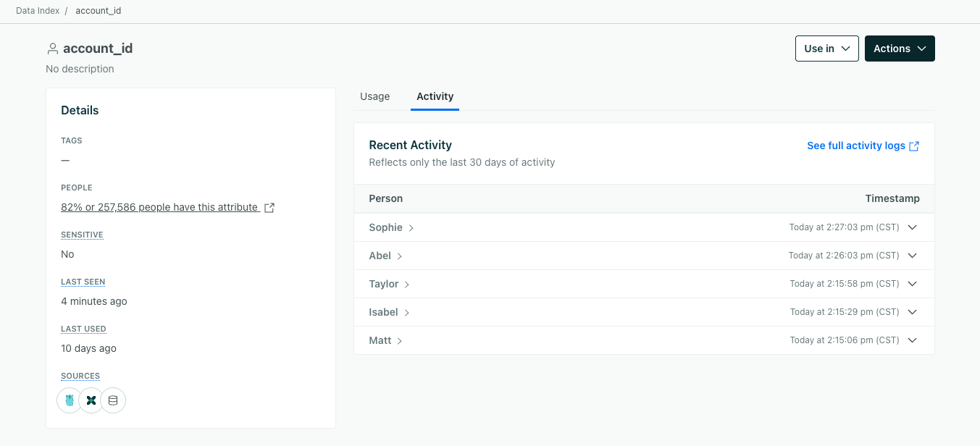The image size is (980, 446).
Task: Expand Isabel's activity row chevron
Action: coord(912,311)
